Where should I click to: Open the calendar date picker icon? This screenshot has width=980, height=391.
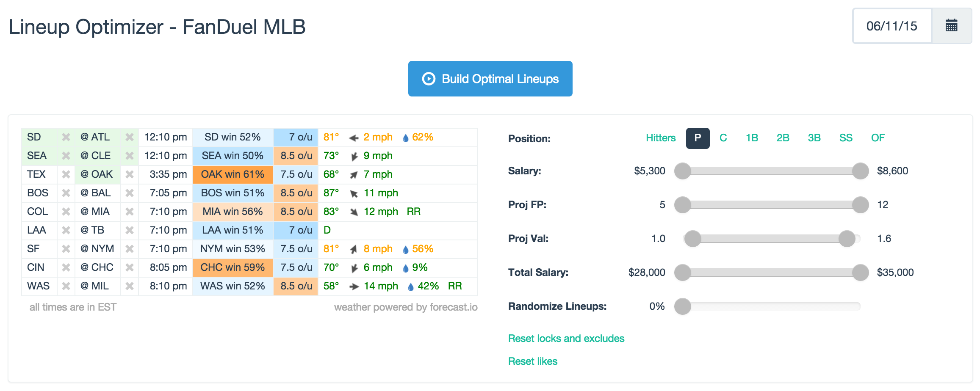tap(951, 26)
